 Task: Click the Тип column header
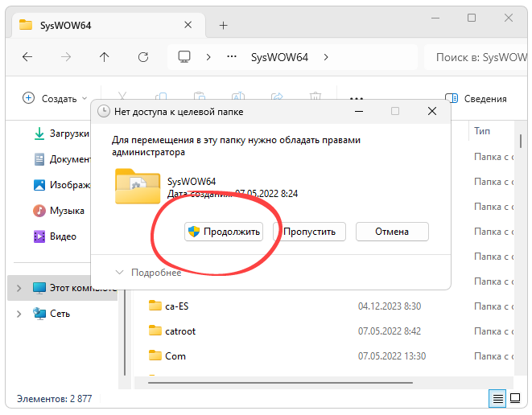coord(482,131)
